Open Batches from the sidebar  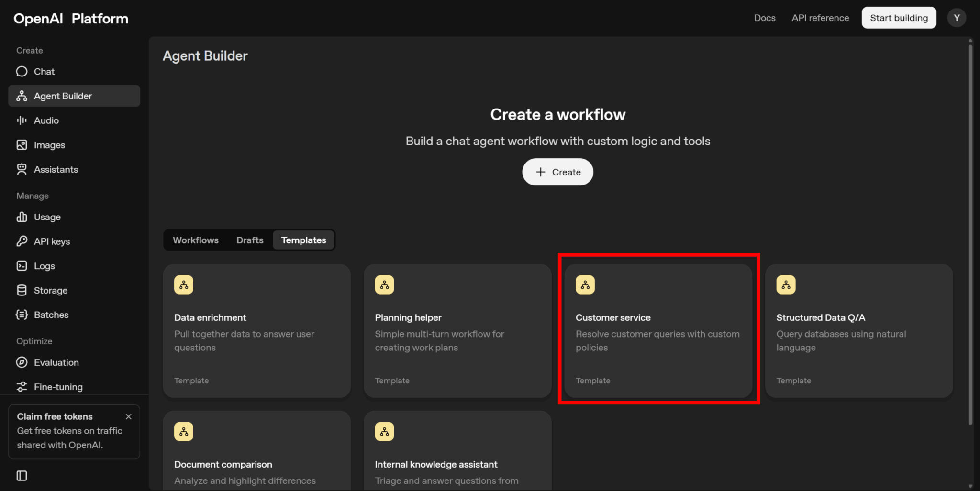51,315
